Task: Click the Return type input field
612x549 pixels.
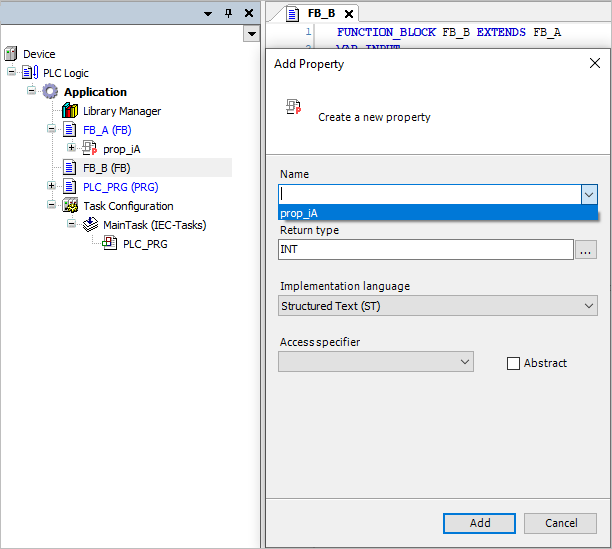Action: tap(425, 250)
